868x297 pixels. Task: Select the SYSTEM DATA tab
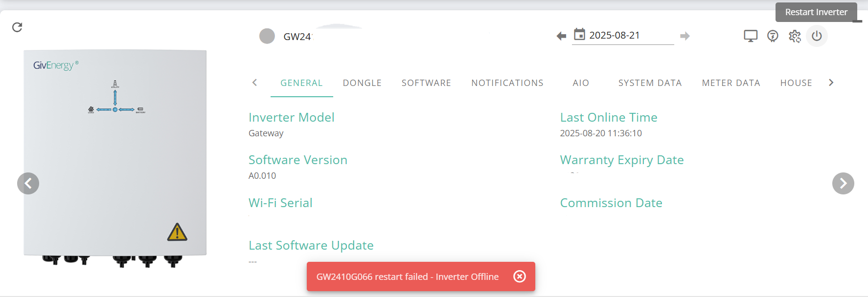[x=650, y=83]
